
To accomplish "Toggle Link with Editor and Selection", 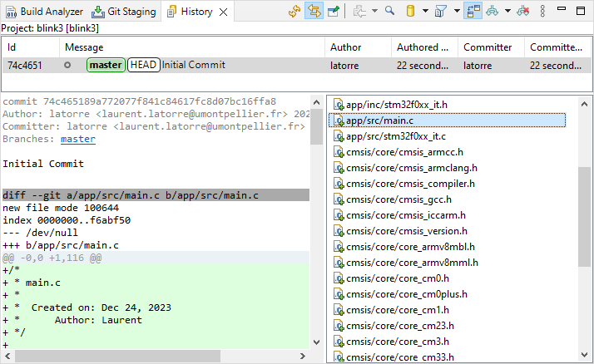I will tap(314, 12).
